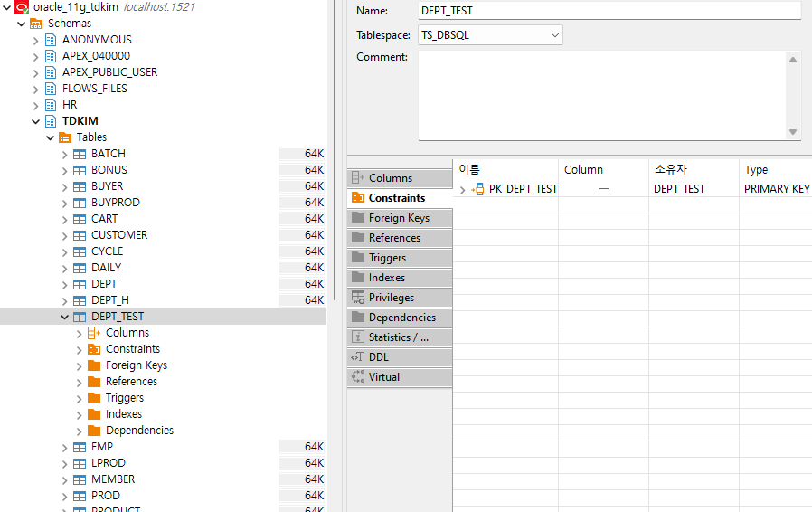
Task: Click the Comment scrollbar down arrow
Action: (793, 132)
